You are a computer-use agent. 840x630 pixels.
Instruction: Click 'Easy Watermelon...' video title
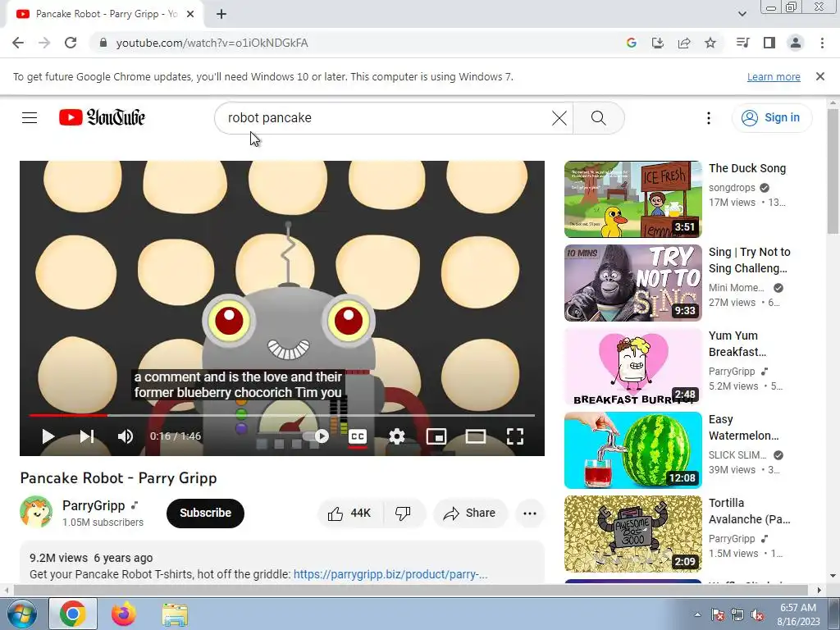coord(743,427)
